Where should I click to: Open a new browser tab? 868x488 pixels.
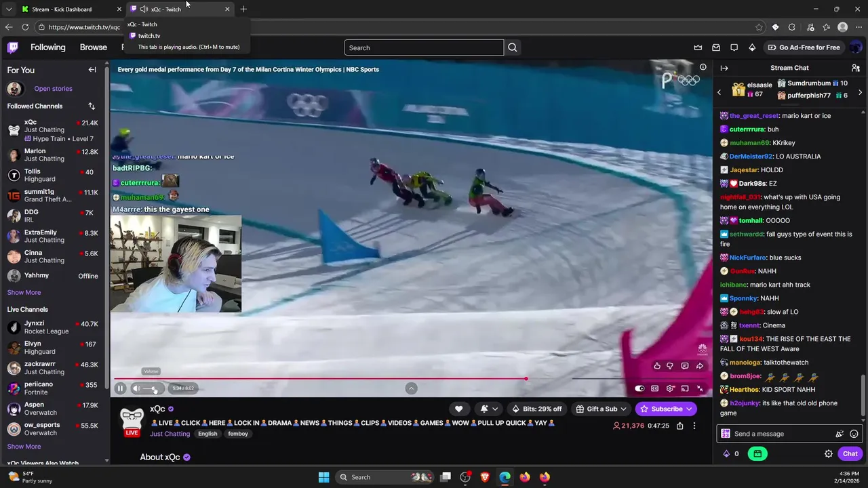(243, 9)
